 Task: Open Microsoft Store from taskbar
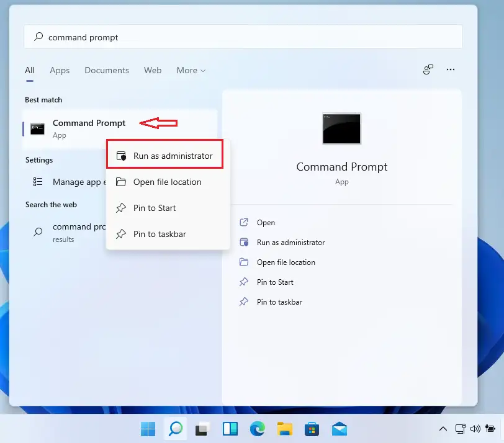(312, 429)
